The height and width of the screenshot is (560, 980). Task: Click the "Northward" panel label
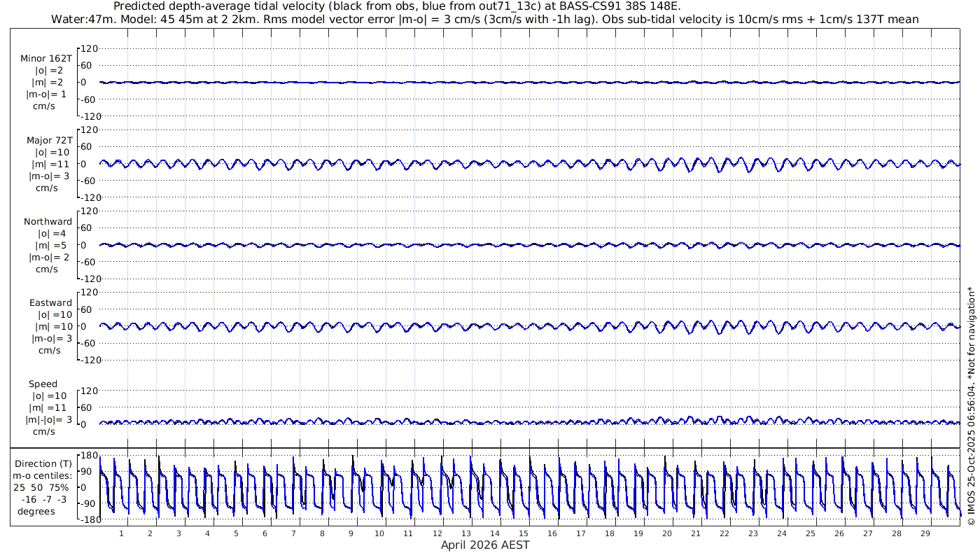(48, 221)
